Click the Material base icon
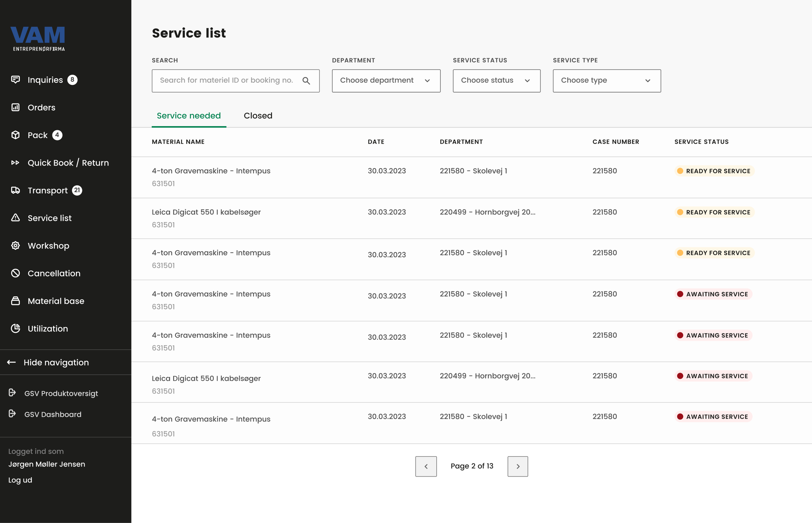 click(15, 301)
